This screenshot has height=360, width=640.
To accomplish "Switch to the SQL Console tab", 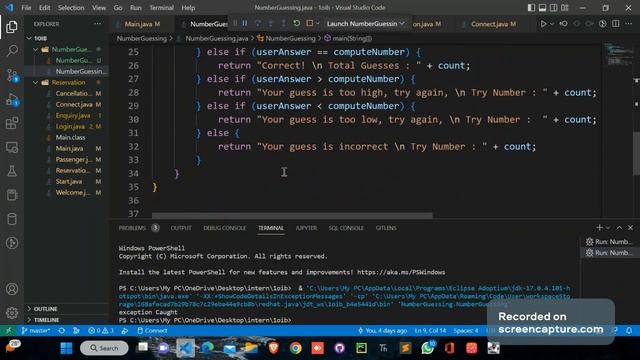I will pos(346,228).
